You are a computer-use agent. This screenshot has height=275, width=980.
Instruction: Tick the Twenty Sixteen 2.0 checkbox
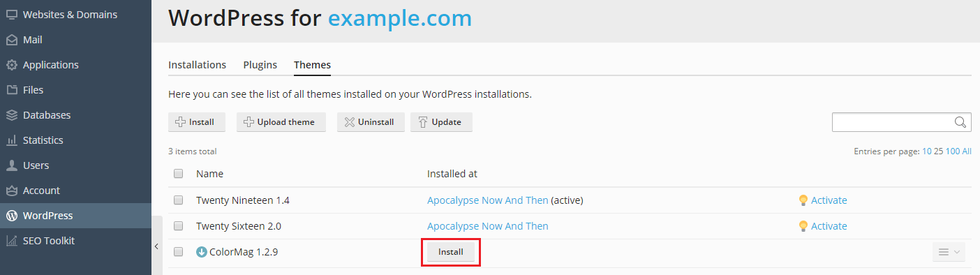[178, 226]
